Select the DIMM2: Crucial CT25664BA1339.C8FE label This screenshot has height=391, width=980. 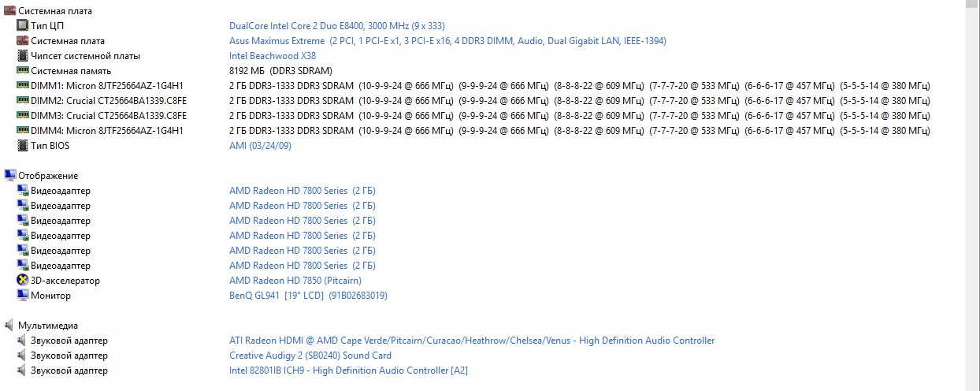coord(109,101)
